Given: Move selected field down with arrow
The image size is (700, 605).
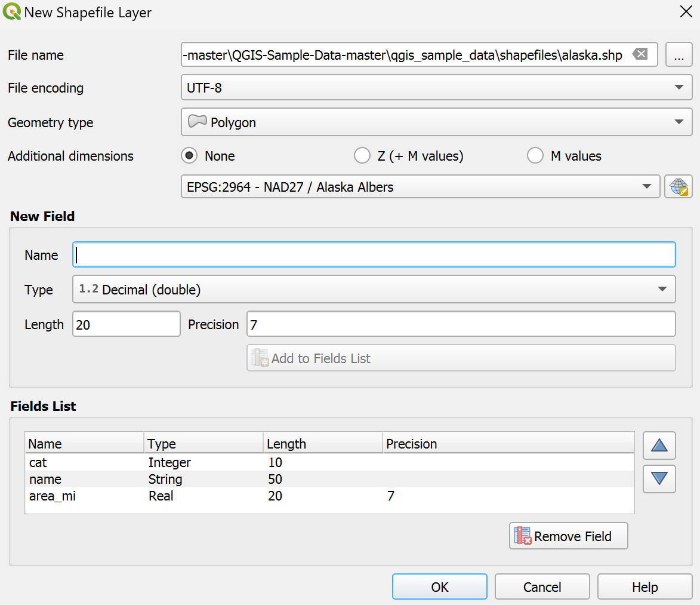Looking at the screenshot, I should tap(659, 479).
